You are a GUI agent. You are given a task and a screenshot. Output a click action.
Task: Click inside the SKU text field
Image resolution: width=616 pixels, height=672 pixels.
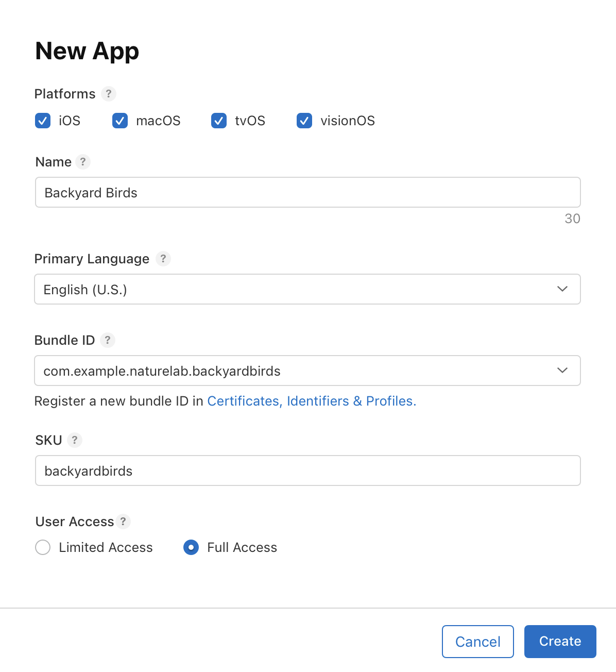tap(307, 471)
